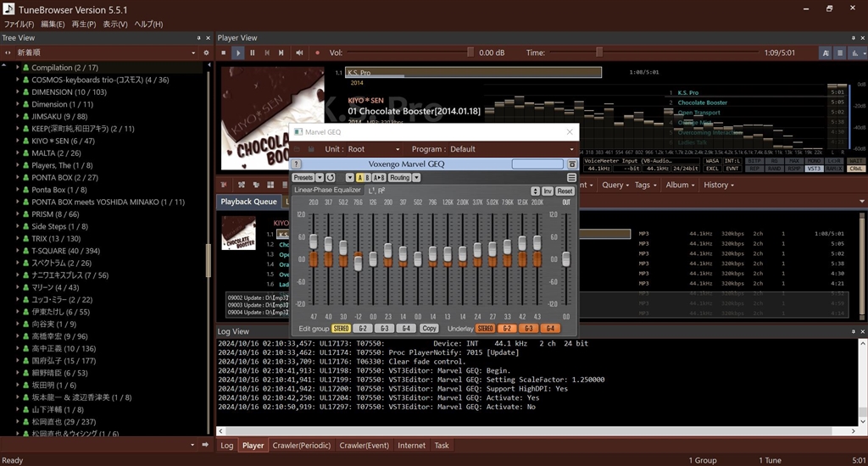Image resolution: width=868 pixels, height=466 pixels.
Task: Expand the T-SQUARE artist node
Action: click(x=17, y=251)
